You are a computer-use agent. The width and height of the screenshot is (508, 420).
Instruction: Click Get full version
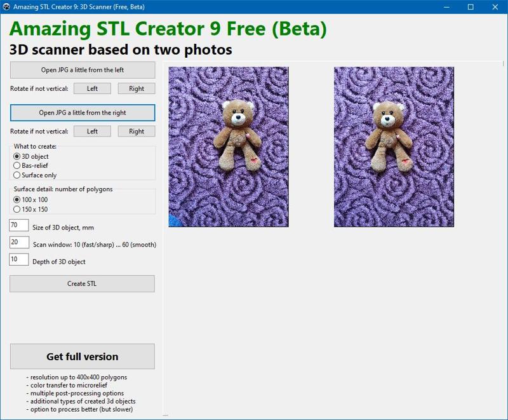[x=82, y=356]
